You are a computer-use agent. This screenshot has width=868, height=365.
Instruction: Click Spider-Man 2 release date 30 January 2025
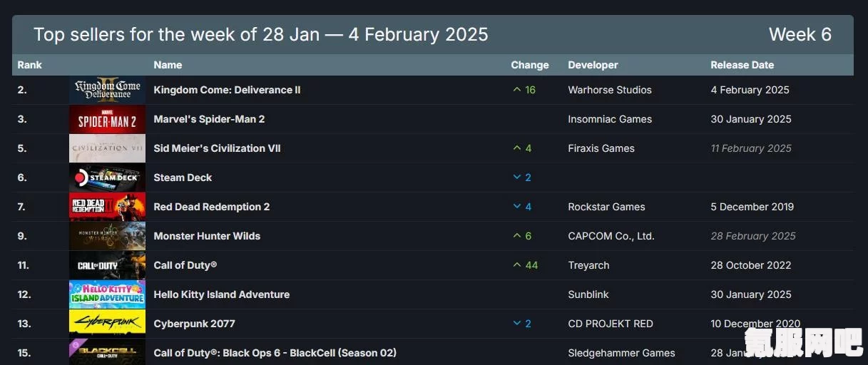(751, 119)
